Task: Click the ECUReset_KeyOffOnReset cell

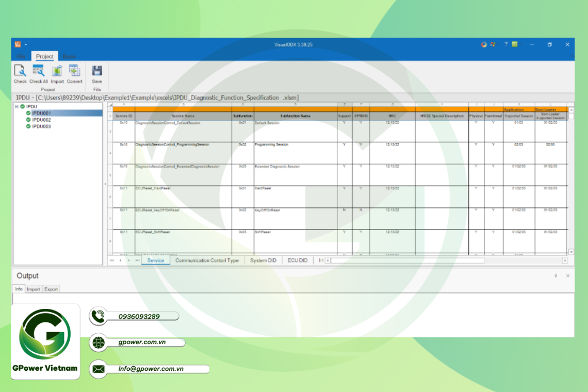Action: click(x=183, y=219)
